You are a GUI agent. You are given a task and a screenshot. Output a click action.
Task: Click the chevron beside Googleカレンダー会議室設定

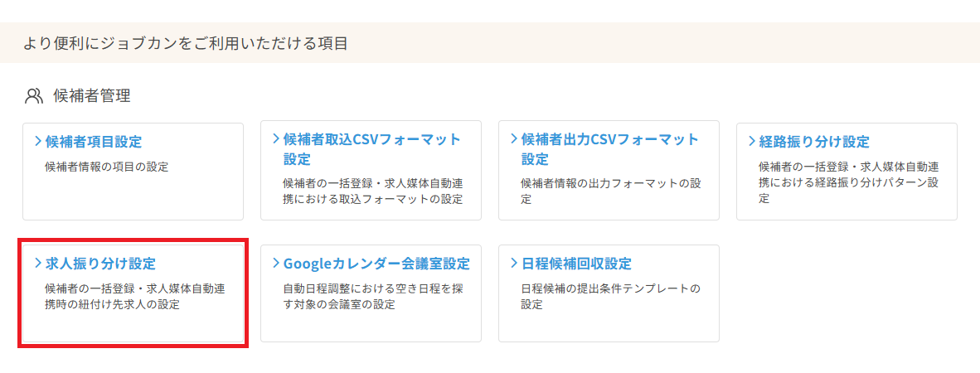pyautogui.click(x=276, y=263)
